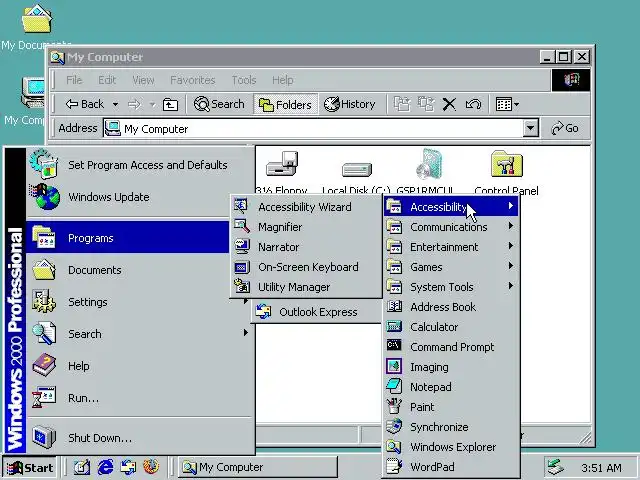The height and width of the screenshot is (480, 640).
Task: Click the Windows Explorer icon
Action: coord(394,447)
